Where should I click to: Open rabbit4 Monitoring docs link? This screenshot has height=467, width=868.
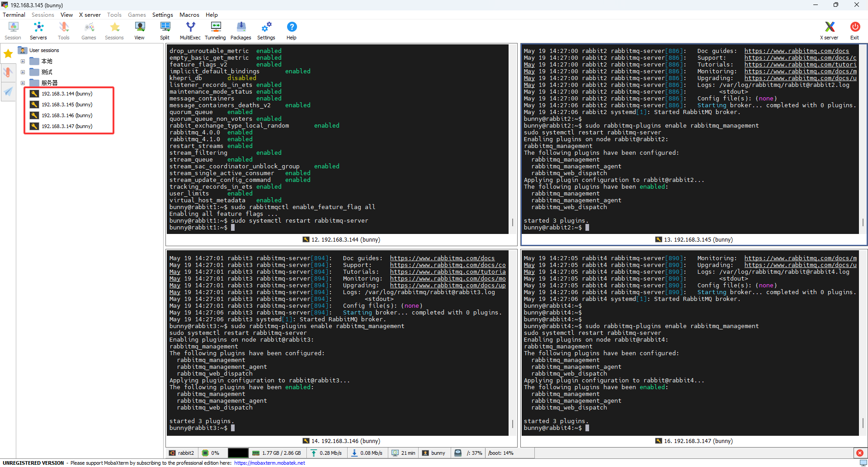click(x=800, y=258)
